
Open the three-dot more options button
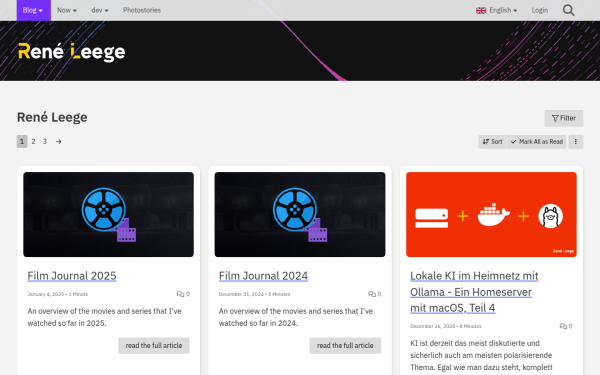tap(576, 142)
